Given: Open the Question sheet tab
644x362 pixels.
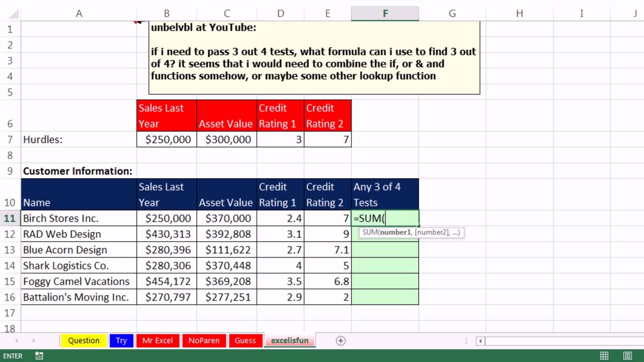Looking at the screenshot, I should click(x=84, y=340).
